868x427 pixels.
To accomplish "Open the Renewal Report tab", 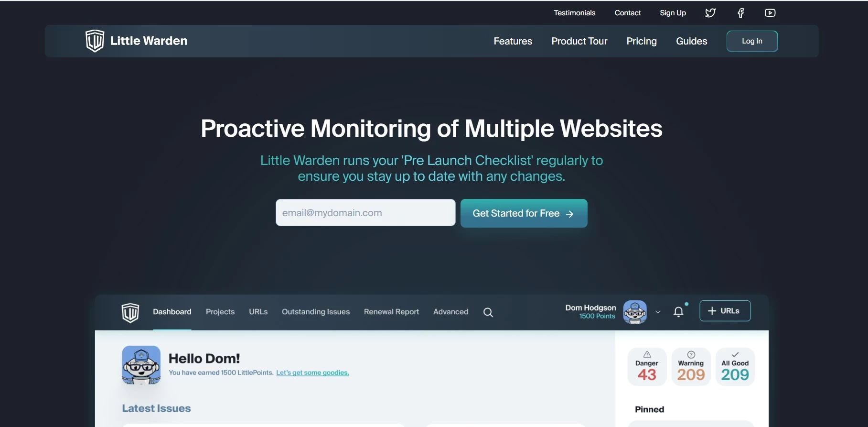I will (391, 312).
